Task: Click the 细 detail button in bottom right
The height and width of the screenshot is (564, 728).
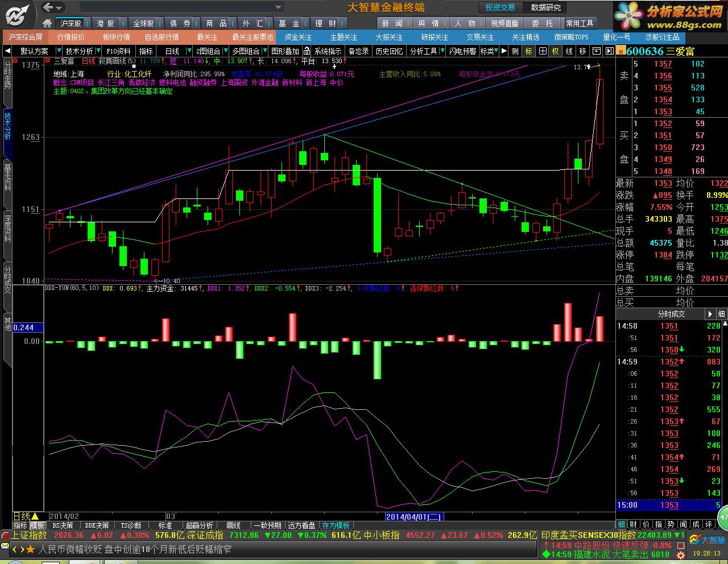Action: 621,524
